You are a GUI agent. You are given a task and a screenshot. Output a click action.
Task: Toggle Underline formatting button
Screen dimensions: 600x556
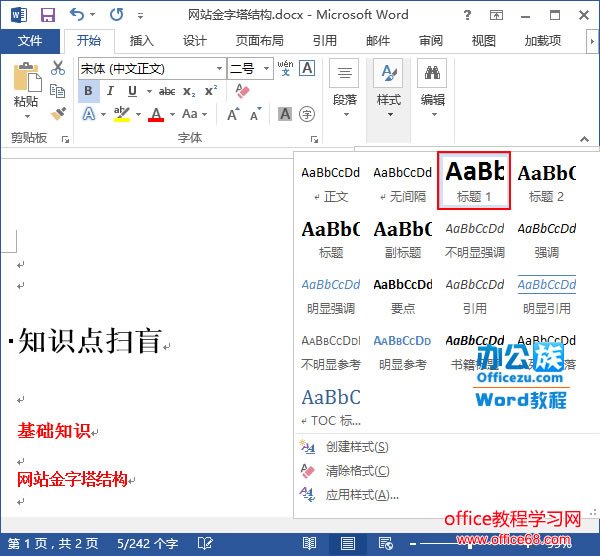click(132, 91)
